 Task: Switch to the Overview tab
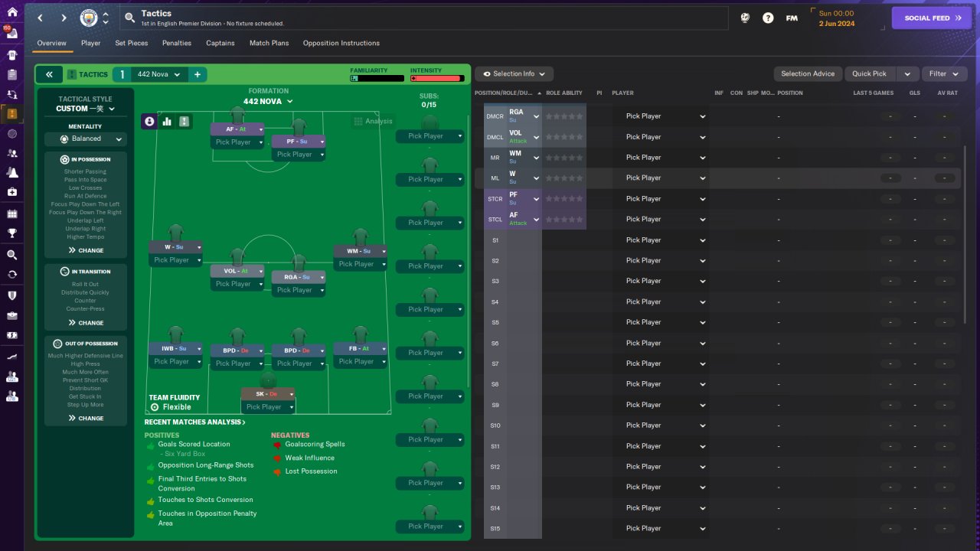click(52, 43)
